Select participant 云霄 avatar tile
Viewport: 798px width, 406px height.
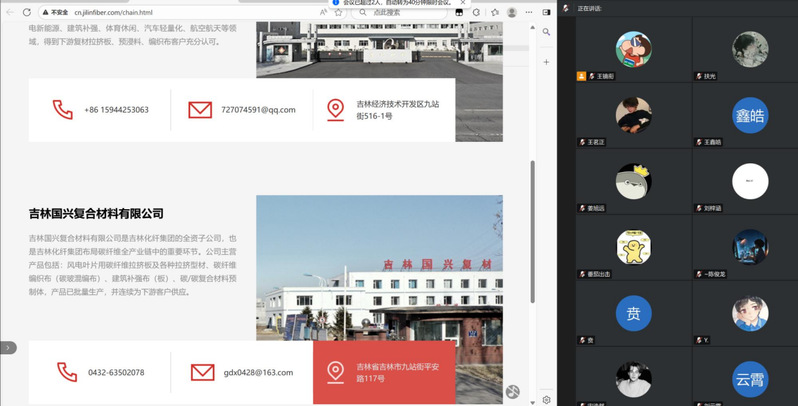[x=749, y=379]
